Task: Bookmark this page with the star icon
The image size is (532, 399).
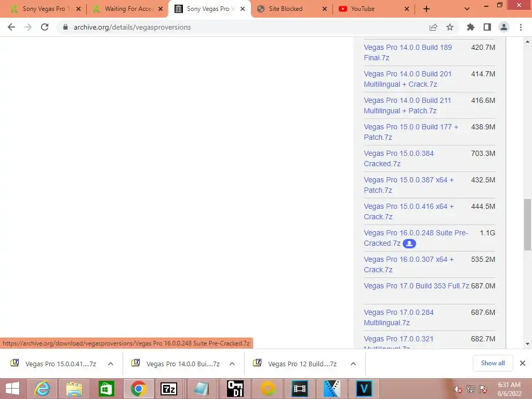Action: tap(450, 27)
